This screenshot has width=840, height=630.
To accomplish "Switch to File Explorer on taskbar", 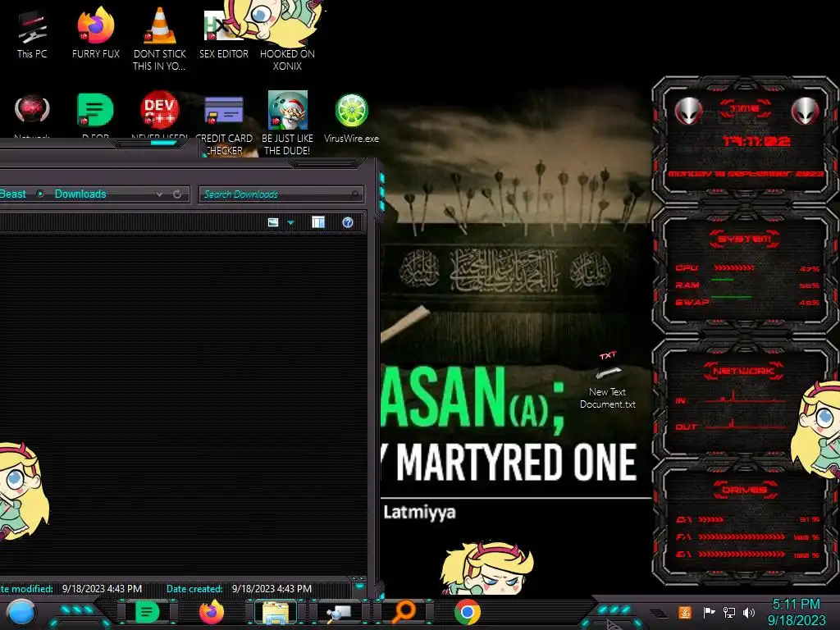I will [x=276, y=613].
